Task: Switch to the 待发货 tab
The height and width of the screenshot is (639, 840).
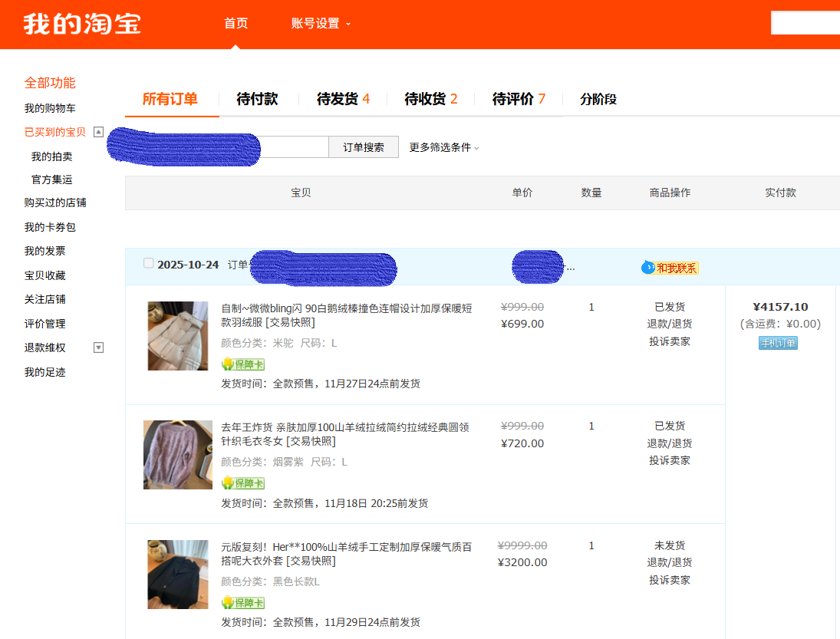Action: coord(343,99)
